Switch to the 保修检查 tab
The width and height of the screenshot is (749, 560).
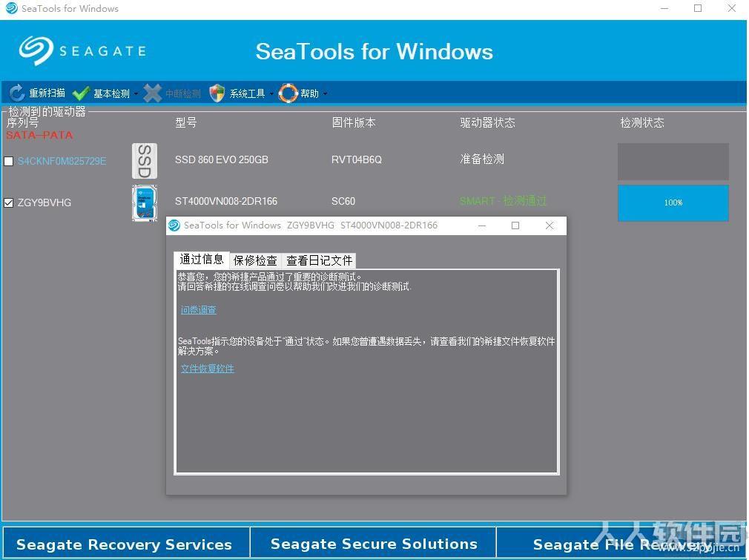(255, 260)
